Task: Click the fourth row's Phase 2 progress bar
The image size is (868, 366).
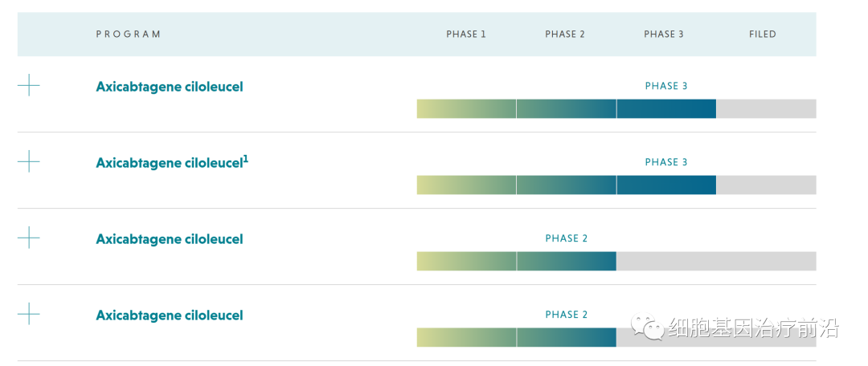Action: 516,338
